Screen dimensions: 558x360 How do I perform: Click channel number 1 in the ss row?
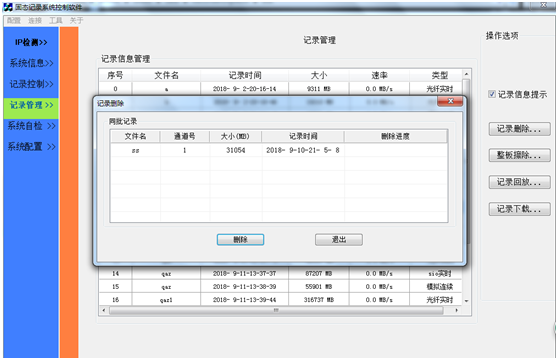(x=185, y=150)
